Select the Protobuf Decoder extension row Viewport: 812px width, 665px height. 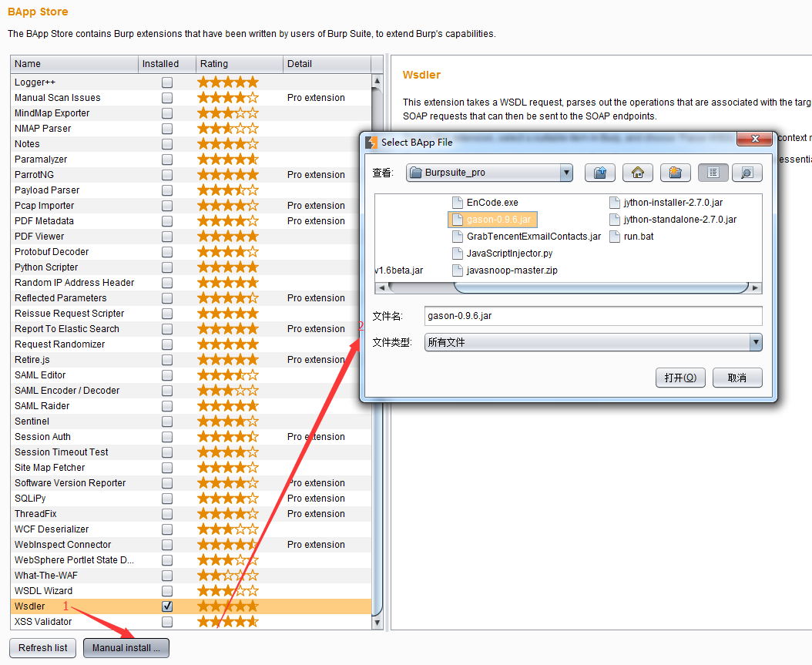(190, 252)
